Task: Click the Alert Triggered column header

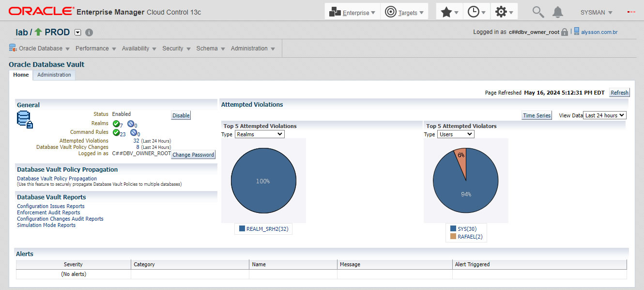Action: (539, 264)
